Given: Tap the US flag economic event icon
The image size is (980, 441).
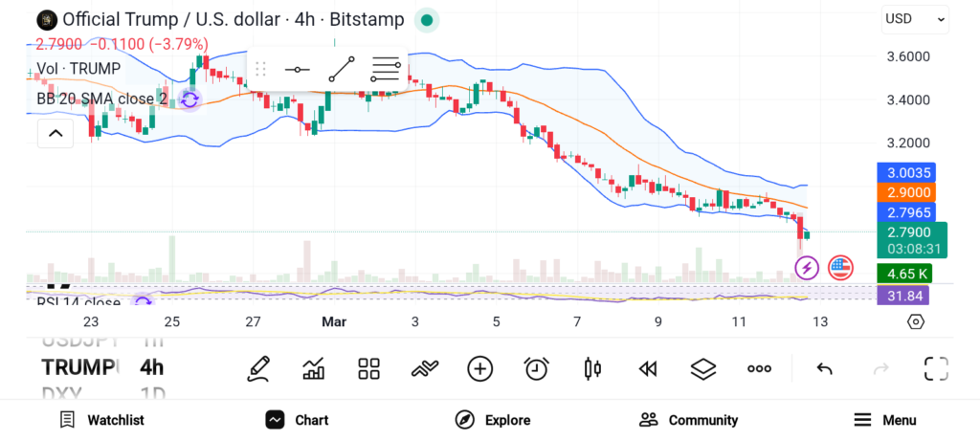Looking at the screenshot, I should point(840,268).
